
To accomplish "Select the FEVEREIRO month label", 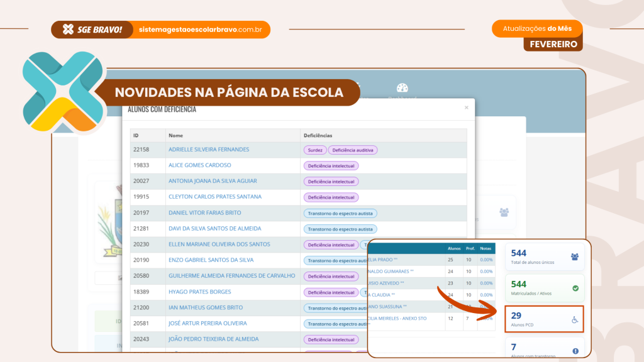I will (553, 44).
